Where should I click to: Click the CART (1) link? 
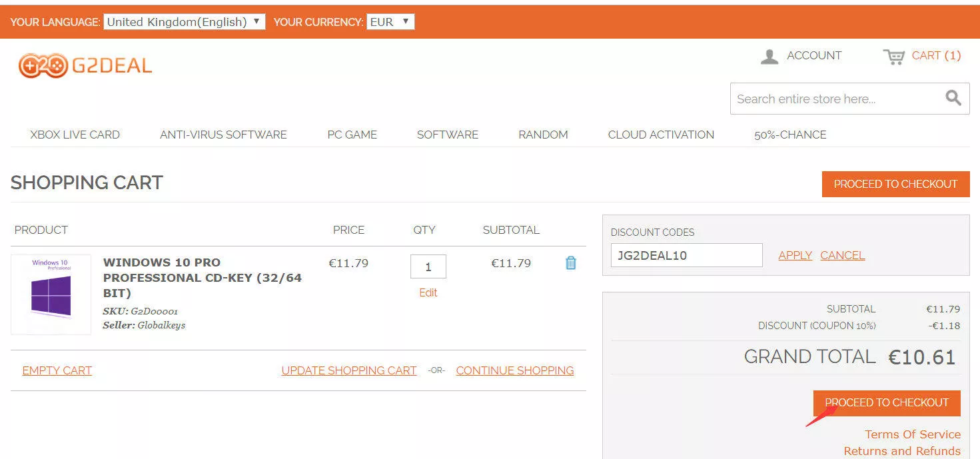click(936, 56)
